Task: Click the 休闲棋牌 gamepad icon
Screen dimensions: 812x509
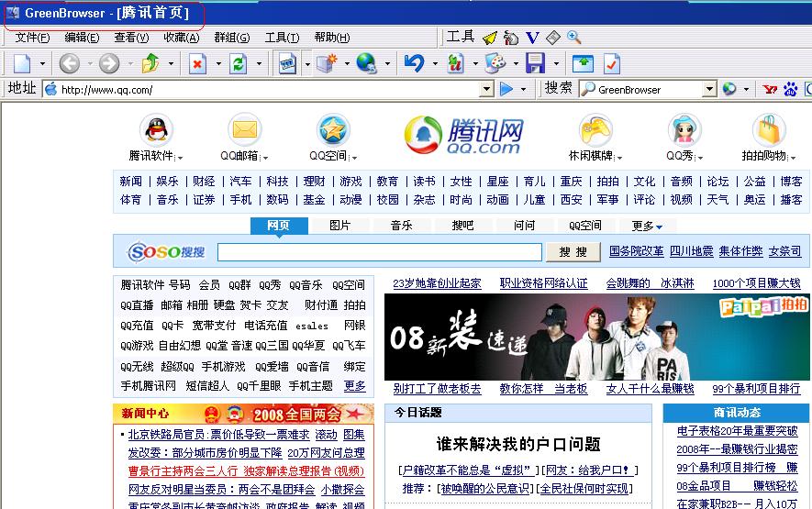Action: pos(595,130)
